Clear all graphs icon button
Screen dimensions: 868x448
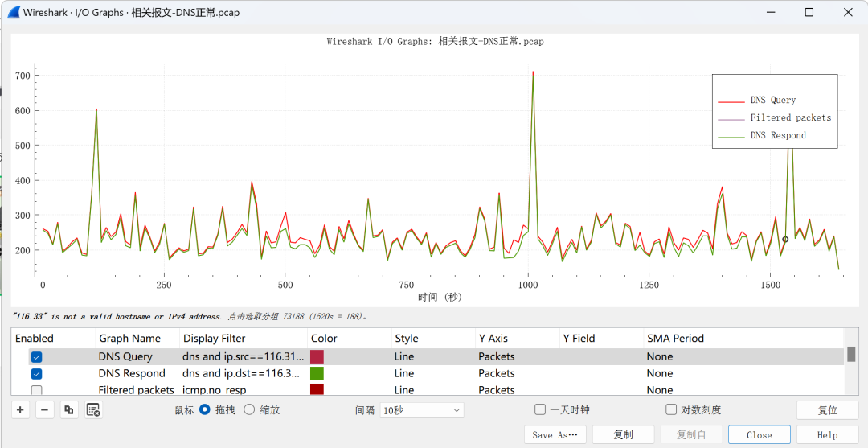[93, 410]
